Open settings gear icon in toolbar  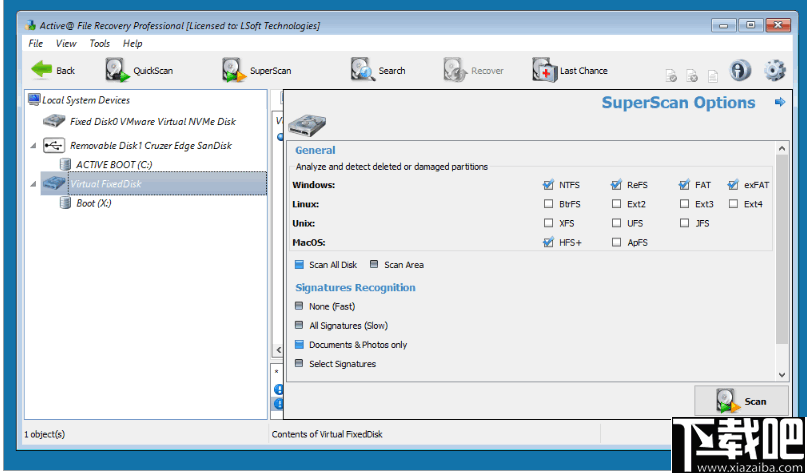click(775, 71)
